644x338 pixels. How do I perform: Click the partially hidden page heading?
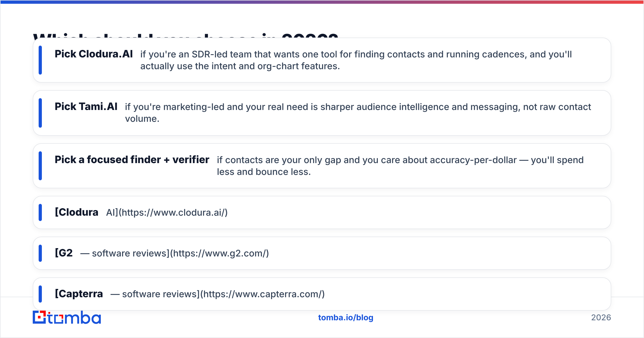click(x=186, y=35)
